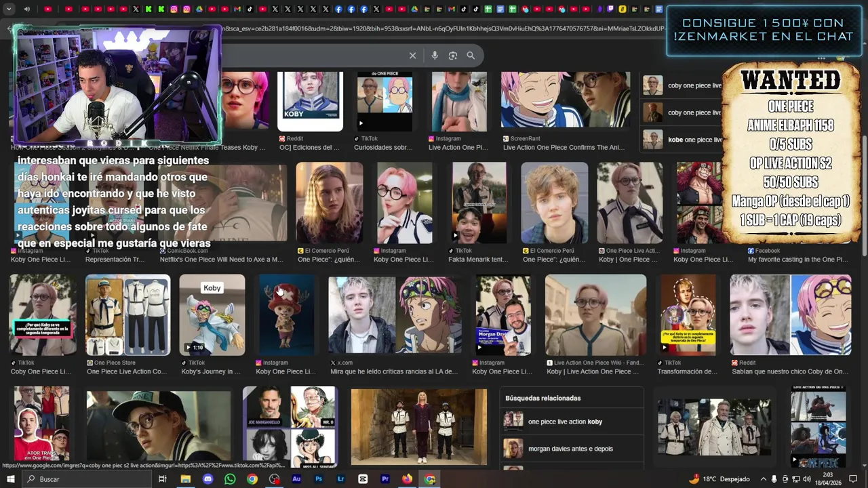Image resolution: width=868 pixels, height=488 pixels.
Task: Open the Chopper figure image result
Action: pos(286,314)
